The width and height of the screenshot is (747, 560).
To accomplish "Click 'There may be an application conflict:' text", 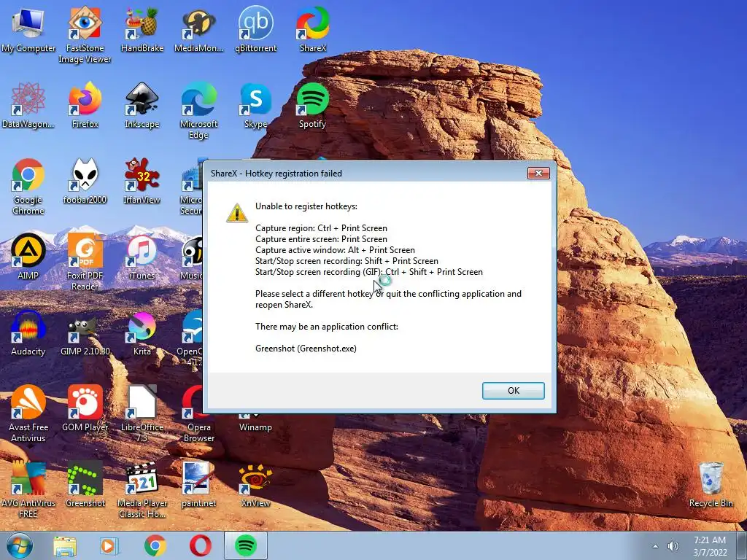I will (326, 326).
